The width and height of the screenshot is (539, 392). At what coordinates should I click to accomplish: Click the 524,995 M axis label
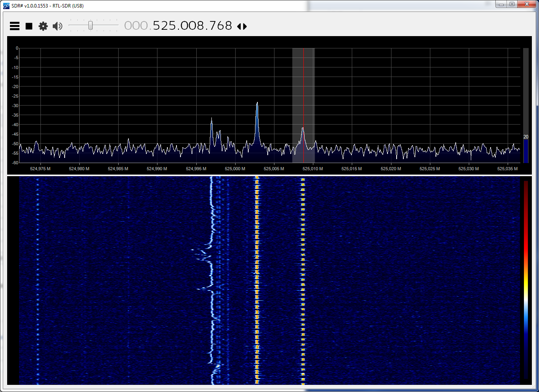coord(196,169)
